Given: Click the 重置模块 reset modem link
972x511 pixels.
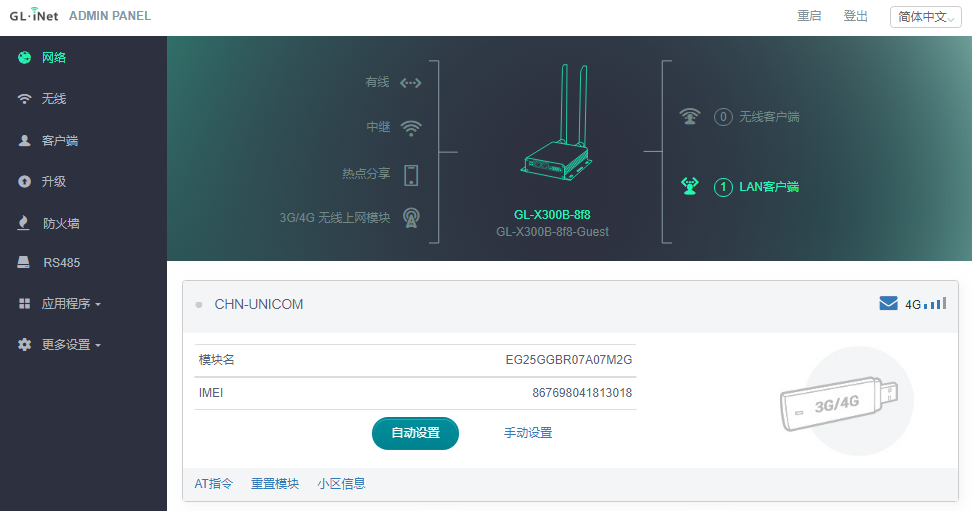Looking at the screenshot, I should pyautogui.click(x=275, y=484).
